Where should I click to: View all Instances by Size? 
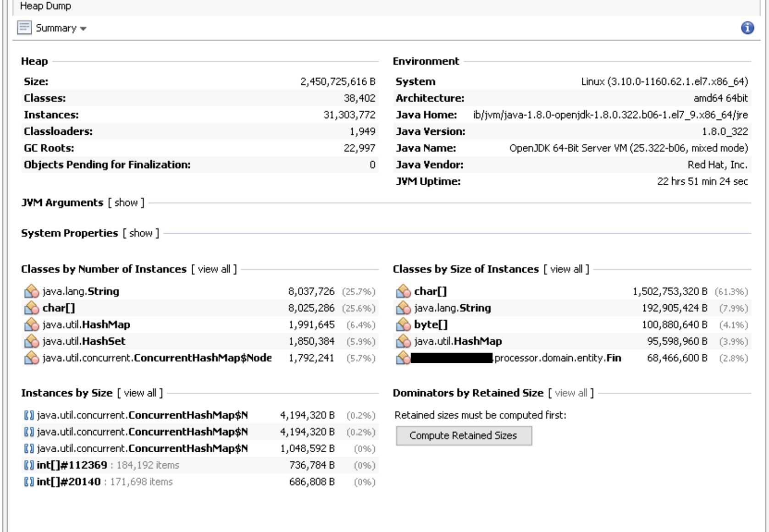(x=140, y=393)
